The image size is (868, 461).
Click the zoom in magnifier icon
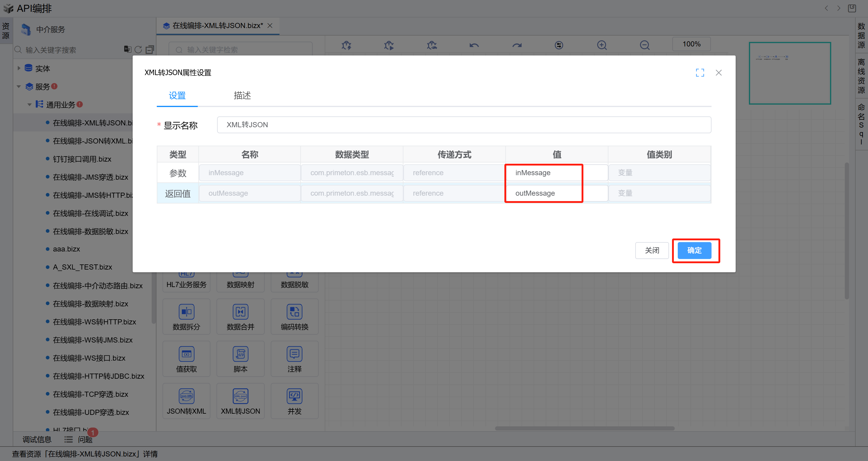coord(602,45)
